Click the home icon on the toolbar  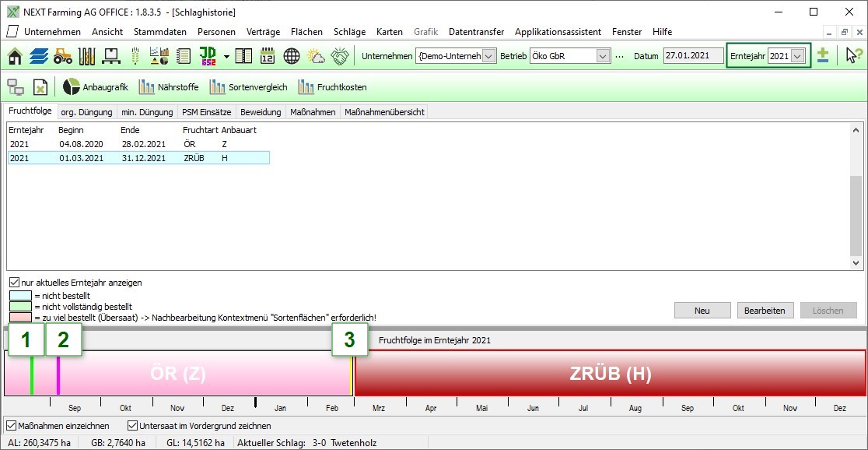(13, 55)
